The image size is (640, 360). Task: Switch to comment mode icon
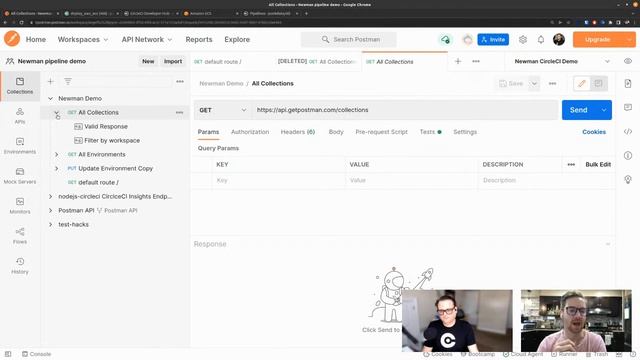[x=598, y=83]
